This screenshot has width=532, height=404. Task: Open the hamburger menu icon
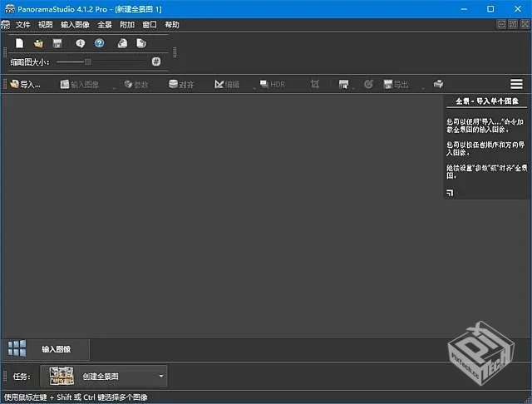pos(516,84)
